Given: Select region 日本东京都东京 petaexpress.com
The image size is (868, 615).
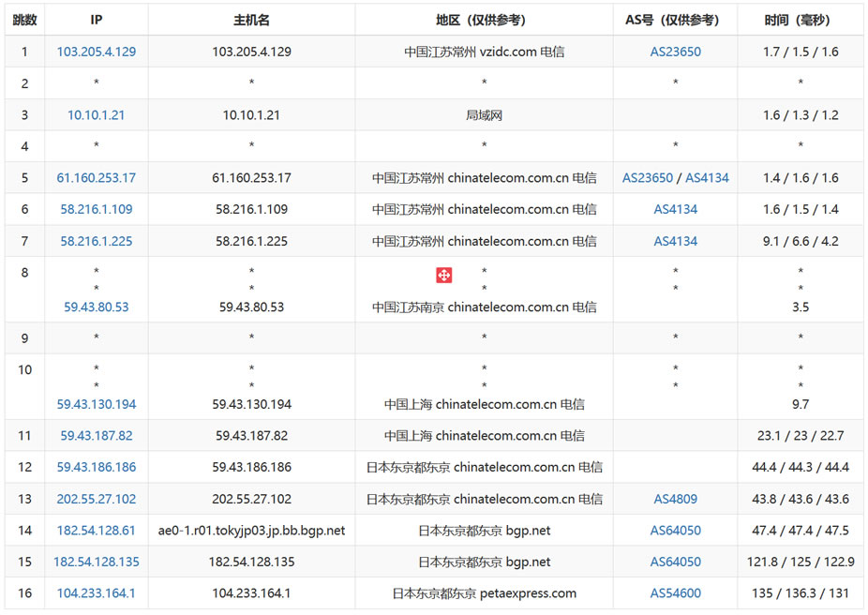Looking at the screenshot, I should click(484, 593).
